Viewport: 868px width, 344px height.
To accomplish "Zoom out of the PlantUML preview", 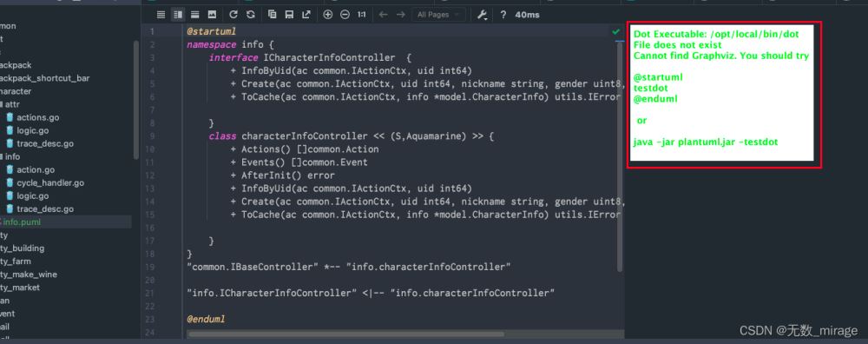I will click(345, 15).
